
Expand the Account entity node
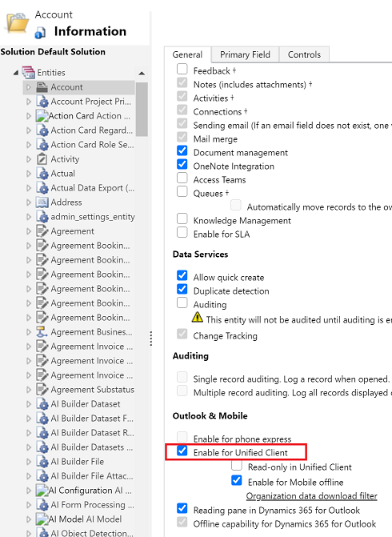coord(29,87)
